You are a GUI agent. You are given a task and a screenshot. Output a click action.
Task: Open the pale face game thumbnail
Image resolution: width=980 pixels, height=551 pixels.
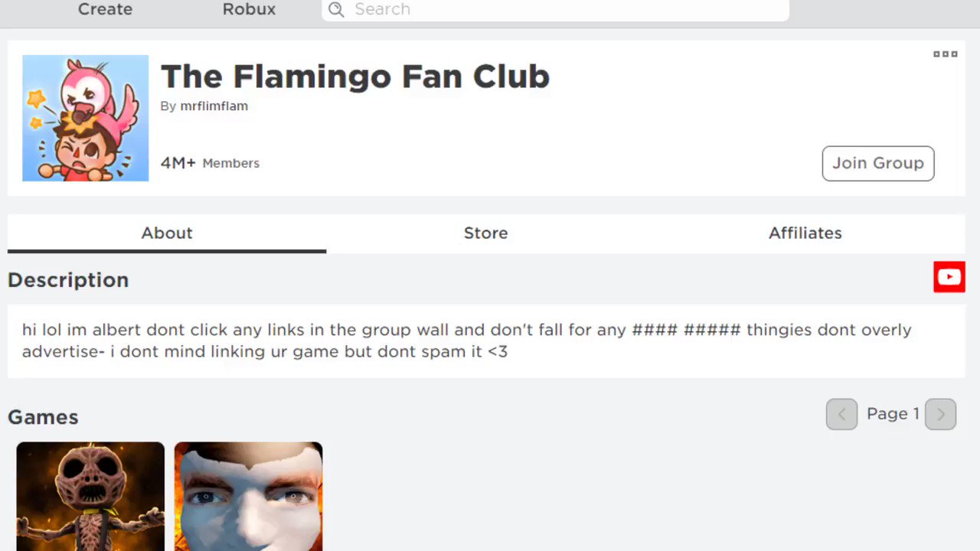pos(248,496)
